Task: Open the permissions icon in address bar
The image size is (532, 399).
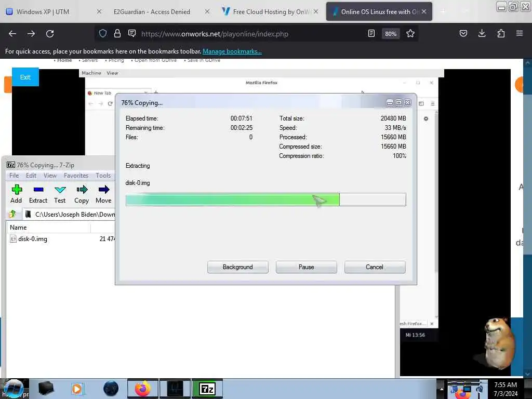Action: coord(132,33)
